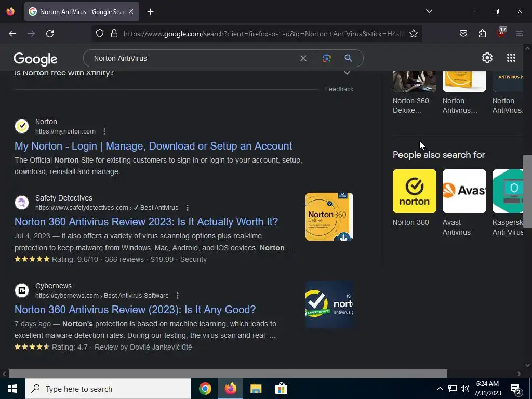Go to Google homepage logo
This screenshot has height=399, width=532.
tap(35, 59)
